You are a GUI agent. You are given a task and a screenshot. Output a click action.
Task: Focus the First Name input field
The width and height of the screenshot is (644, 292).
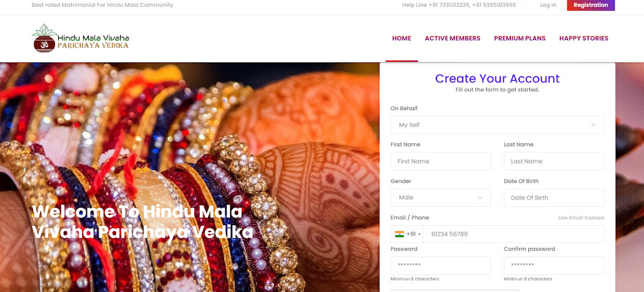440,161
